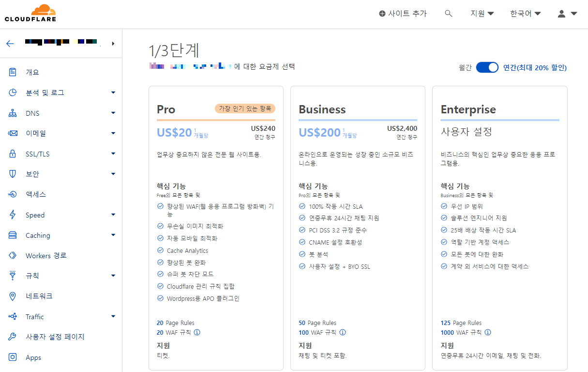The height and width of the screenshot is (372, 588).
Task: Click the 1/3단계 heading
Action: pos(174,50)
